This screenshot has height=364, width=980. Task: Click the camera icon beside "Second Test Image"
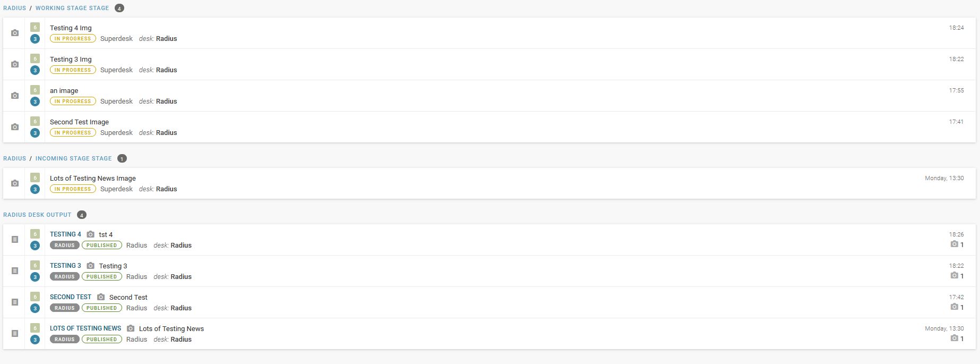point(14,126)
